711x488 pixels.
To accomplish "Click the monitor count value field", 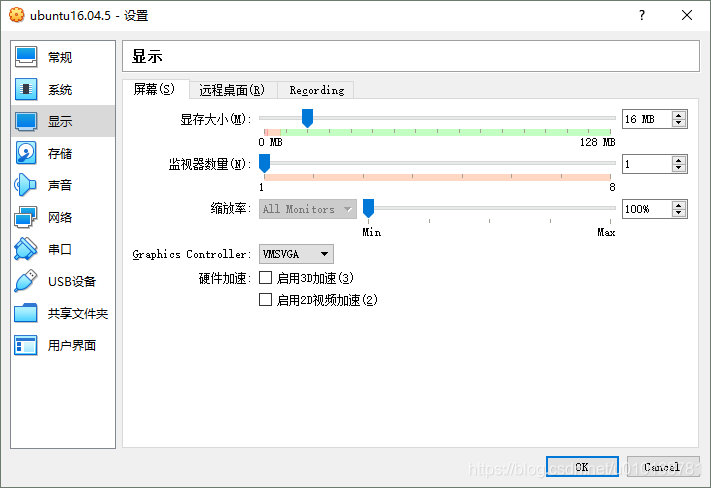I will tap(647, 164).
